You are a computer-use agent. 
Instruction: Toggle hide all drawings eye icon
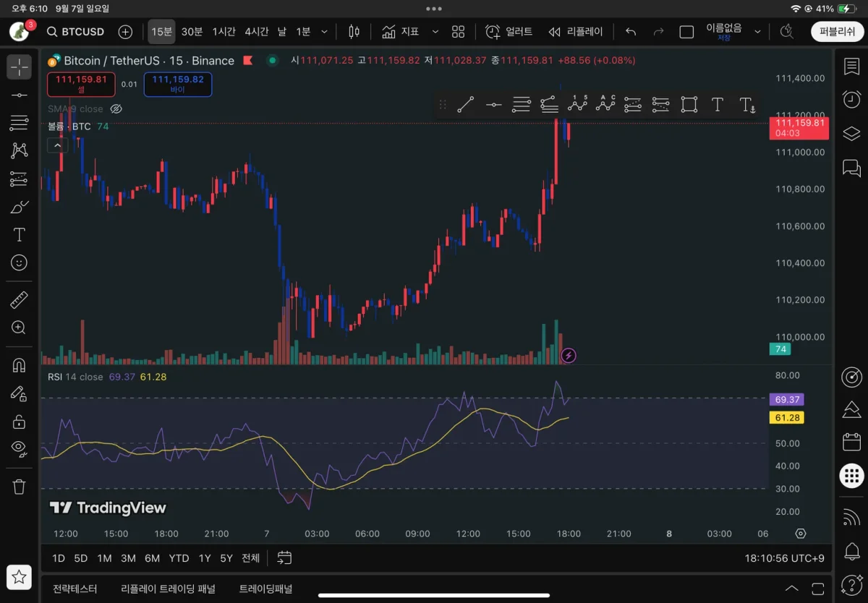pyautogui.click(x=19, y=448)
